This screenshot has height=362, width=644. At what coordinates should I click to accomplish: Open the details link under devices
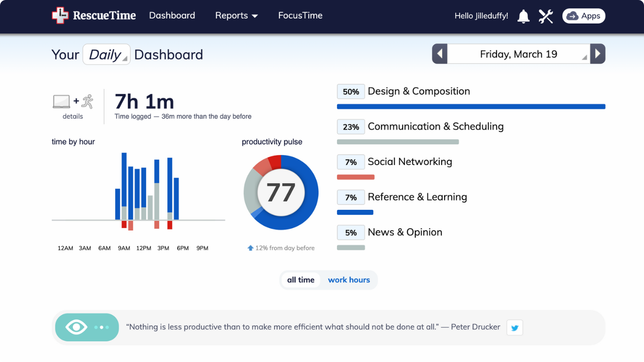click(x=73, y=116)
